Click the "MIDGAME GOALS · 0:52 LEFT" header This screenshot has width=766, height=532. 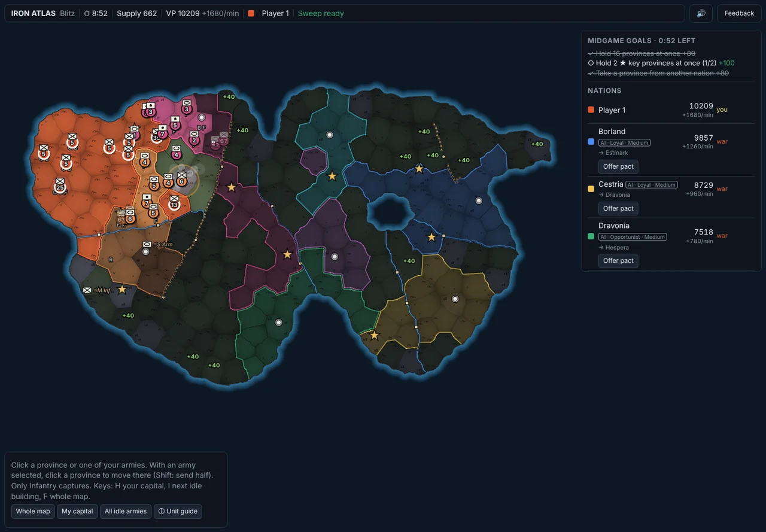coord(642,41)
